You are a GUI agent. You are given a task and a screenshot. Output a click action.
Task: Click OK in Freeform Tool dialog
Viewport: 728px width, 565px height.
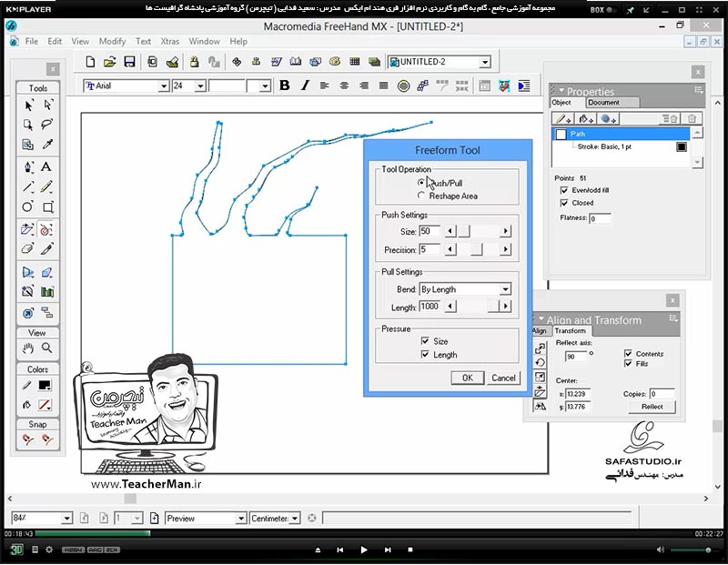tap(467, 378)
